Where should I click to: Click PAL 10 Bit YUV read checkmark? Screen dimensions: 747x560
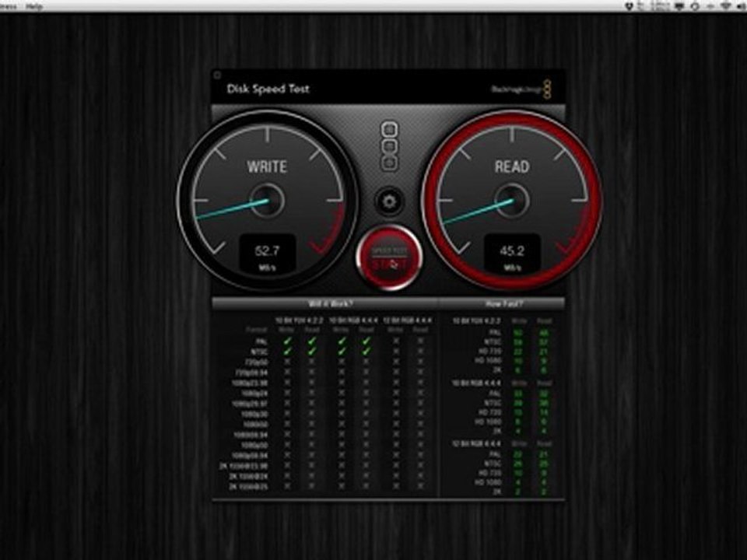pos(312,341)
